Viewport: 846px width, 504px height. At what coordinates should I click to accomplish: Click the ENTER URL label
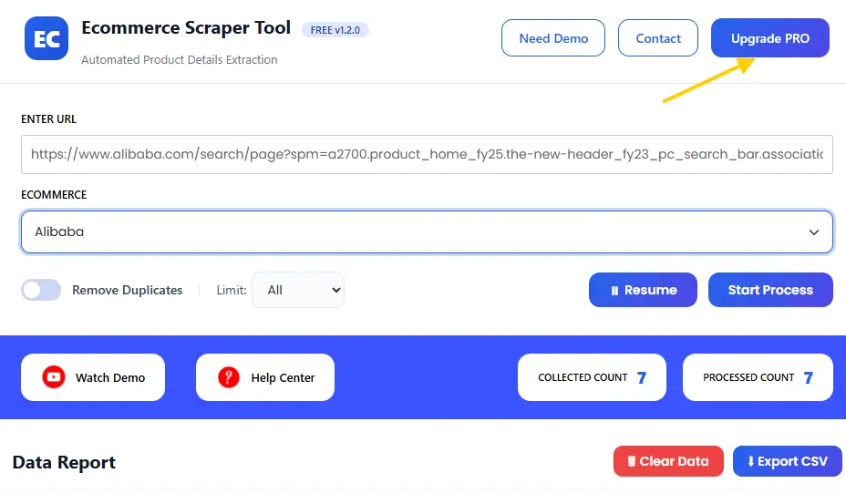point(48,119)
